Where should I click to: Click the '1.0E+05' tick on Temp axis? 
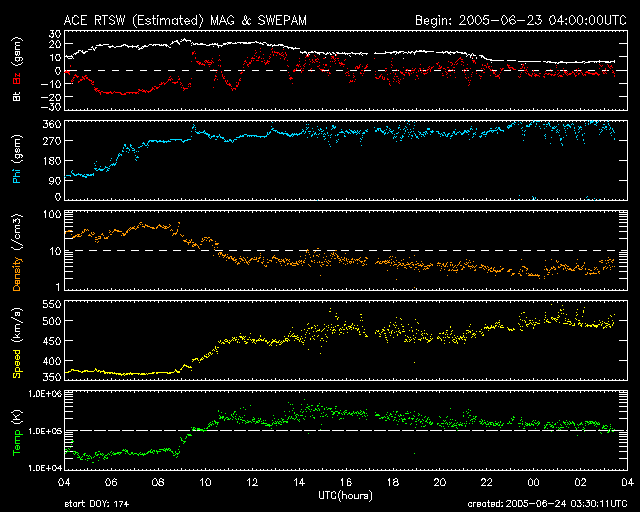pyautogui.click(x=44, y=431)
